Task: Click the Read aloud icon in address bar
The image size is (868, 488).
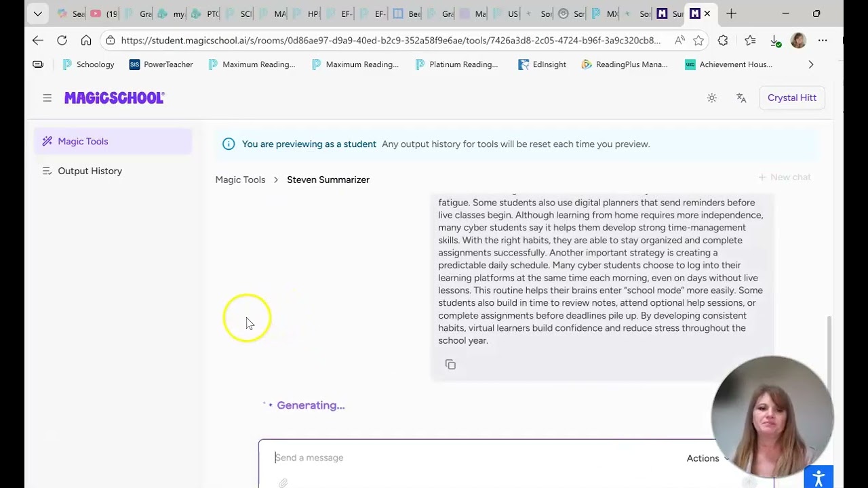Action: click(679, 41)
